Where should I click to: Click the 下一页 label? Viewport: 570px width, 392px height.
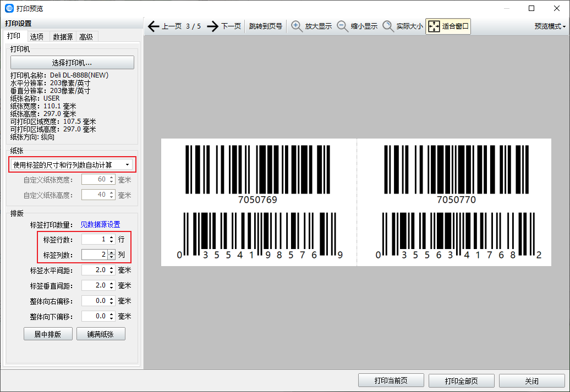coord(231,26)
